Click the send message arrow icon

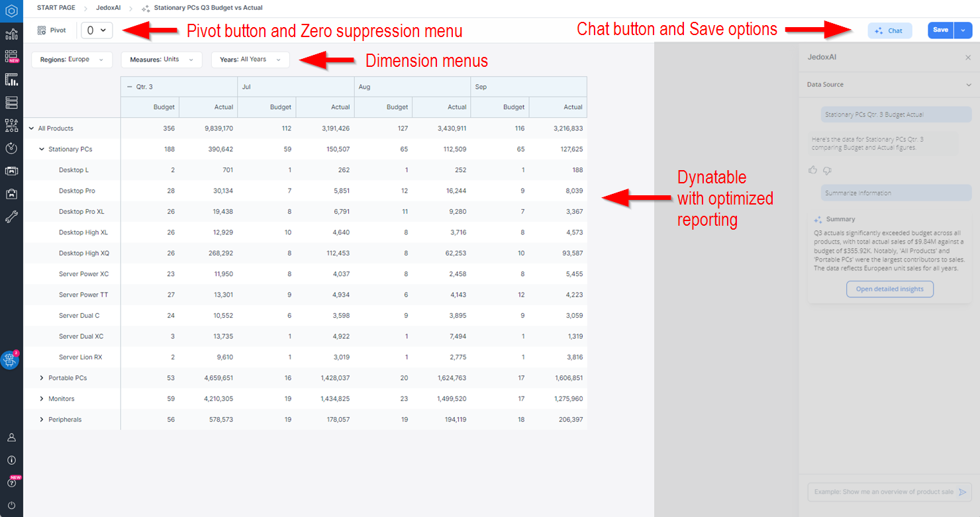click(963, 492)
